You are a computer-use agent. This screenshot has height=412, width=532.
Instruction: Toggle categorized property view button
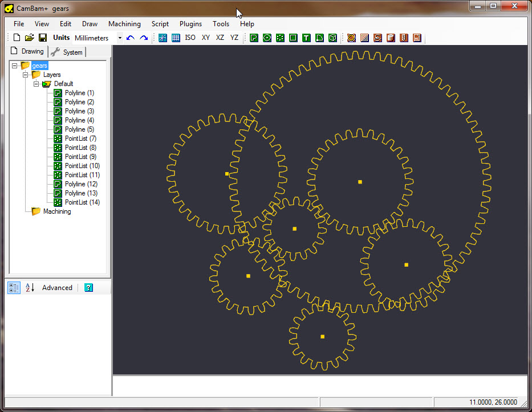14,288
